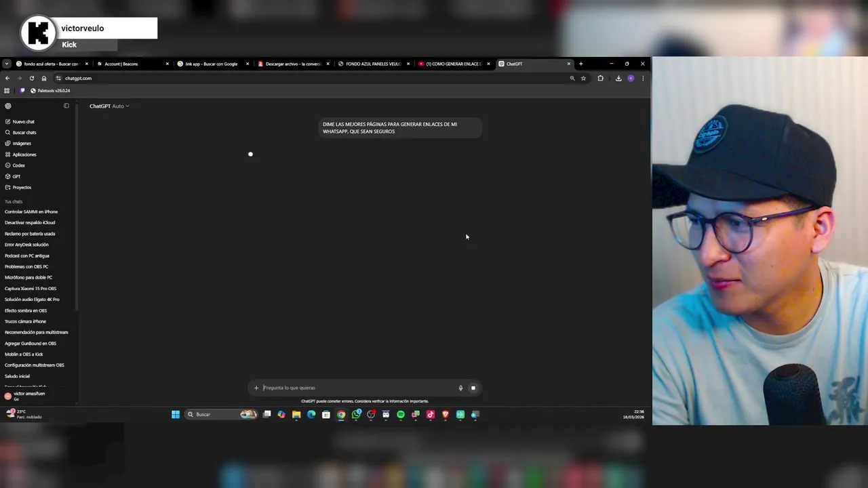
Task: Click the browser home icon
Action: coord(44,78)
